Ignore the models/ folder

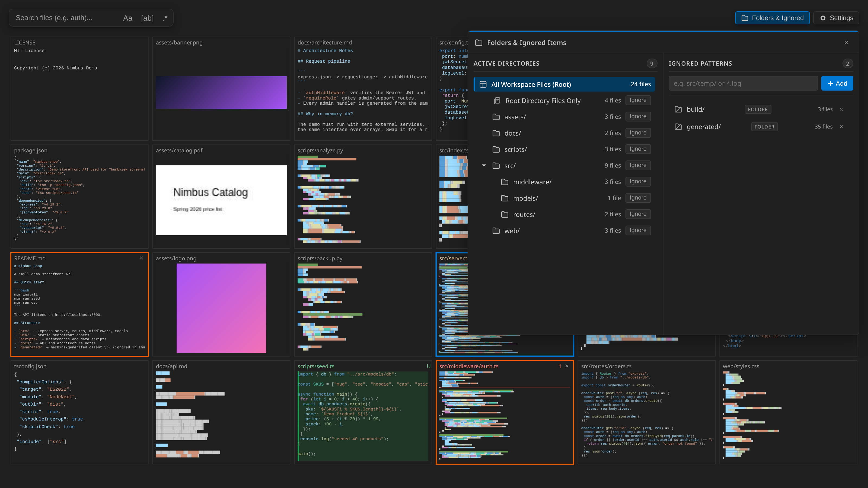pyautogui.click(x=638, y=198)
